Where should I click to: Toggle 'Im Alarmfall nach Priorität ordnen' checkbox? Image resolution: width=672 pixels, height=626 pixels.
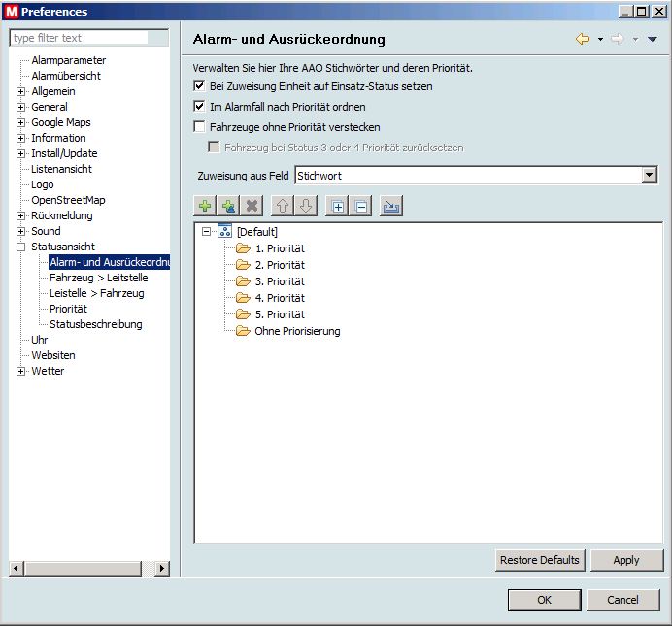coord(200,107)
